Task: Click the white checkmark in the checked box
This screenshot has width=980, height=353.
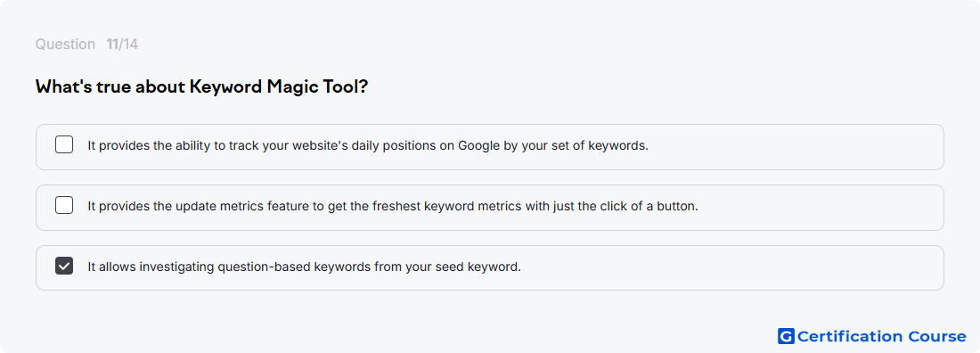Action: tap(64, 266)
